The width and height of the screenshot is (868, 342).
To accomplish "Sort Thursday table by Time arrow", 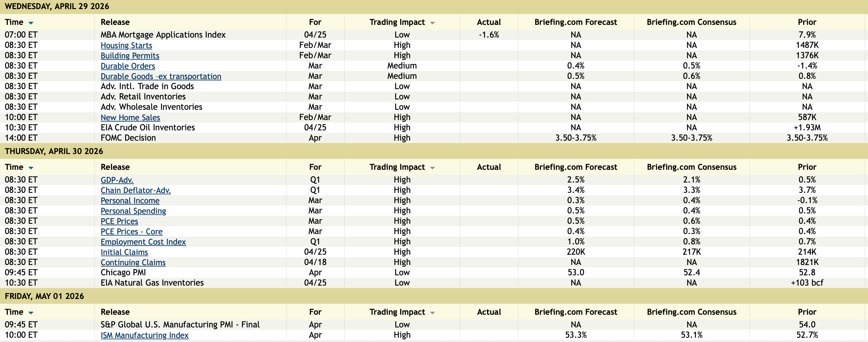I will [x=31, y=168].
